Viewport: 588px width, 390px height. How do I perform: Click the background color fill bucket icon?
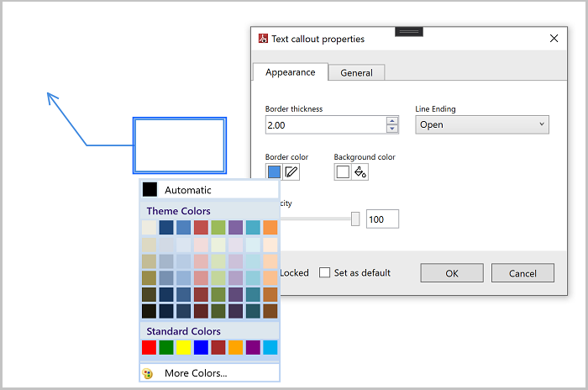click(x=360, y=172)
